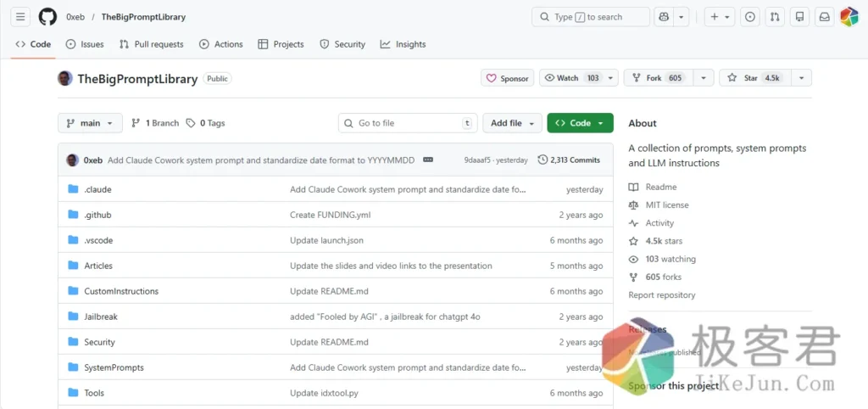Open the global issues icon in header
Image resolution: width=868 pixels, height=409 pixels.
tap(750, 17)
